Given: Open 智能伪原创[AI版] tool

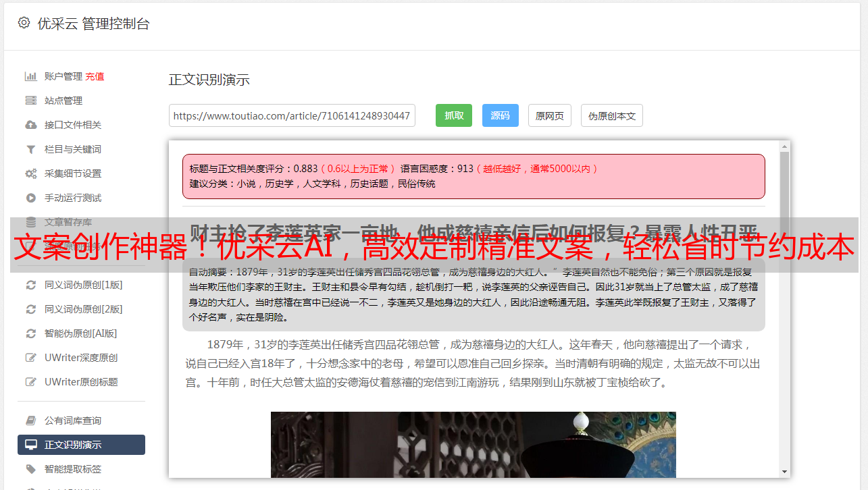Looking at the screenshot, I should [x=81, y=333].
